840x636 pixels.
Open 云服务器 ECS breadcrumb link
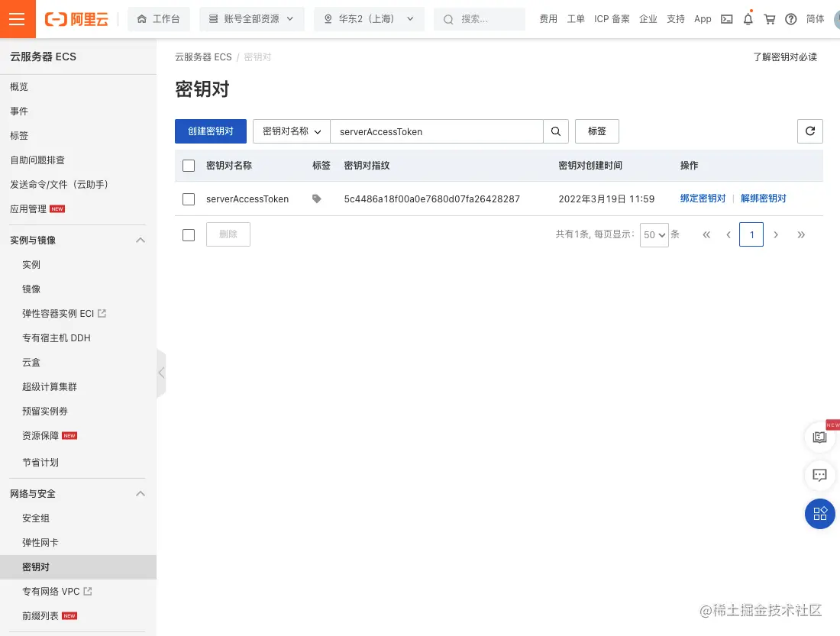204,56
